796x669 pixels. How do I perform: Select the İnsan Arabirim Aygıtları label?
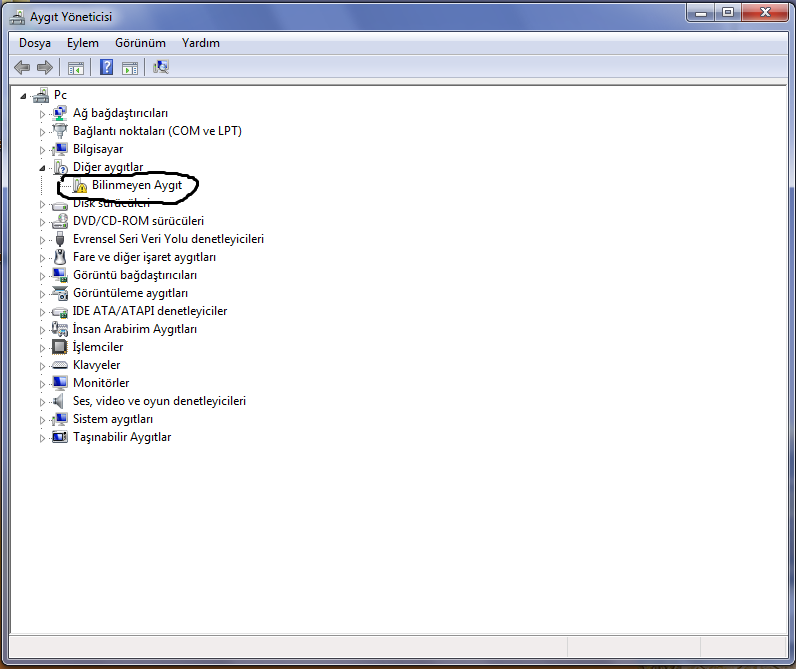pos(135,329)
